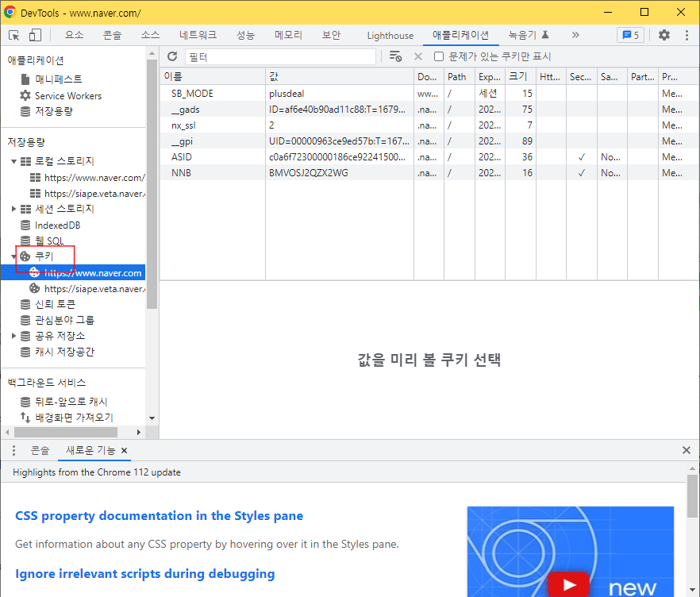Screen dimensions: 700x597
Task: Open the 5 issues badge
Action: tap(630, 35)
